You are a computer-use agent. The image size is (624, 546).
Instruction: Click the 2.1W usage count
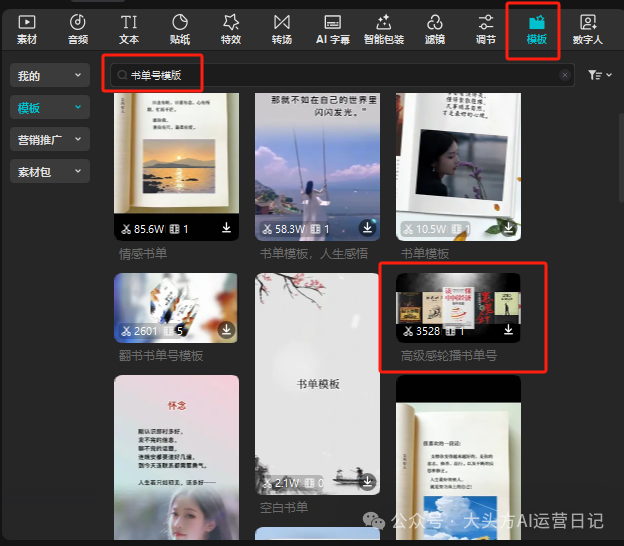pyautogui.click(x=287, y=483)
